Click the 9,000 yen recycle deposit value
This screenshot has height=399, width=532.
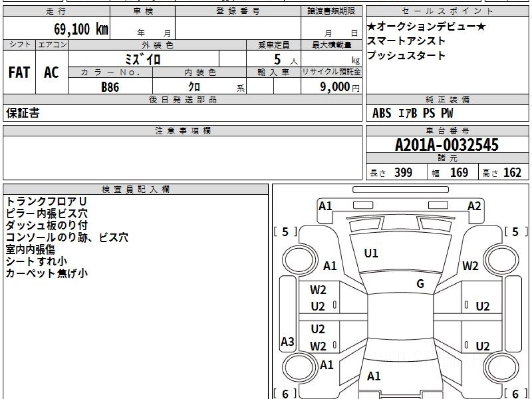pos(335,87)
